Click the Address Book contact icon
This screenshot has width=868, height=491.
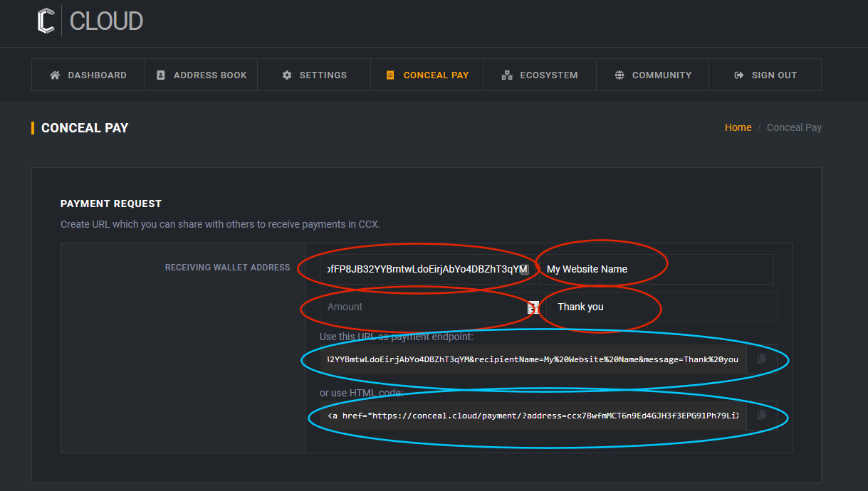[x=161, y=75]
